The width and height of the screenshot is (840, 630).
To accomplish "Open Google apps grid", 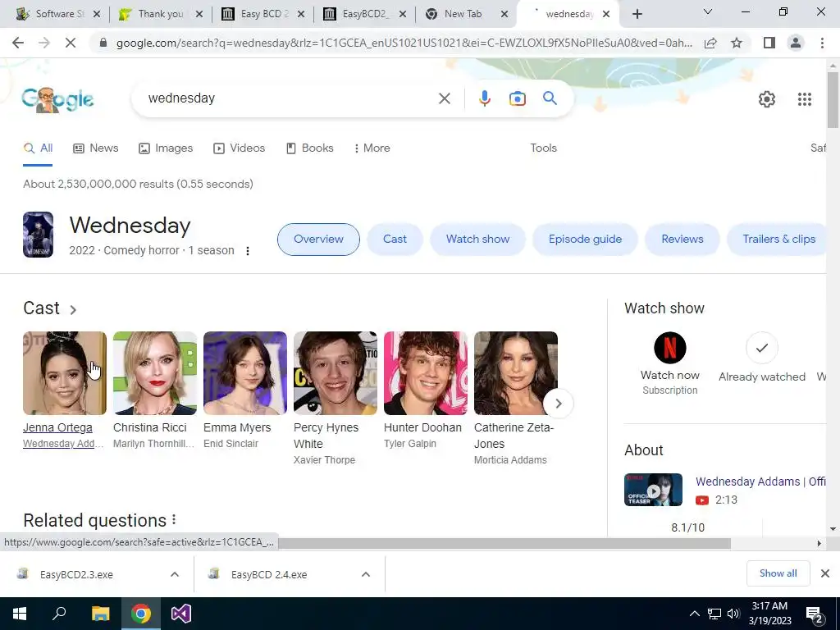I will point(804,99).
